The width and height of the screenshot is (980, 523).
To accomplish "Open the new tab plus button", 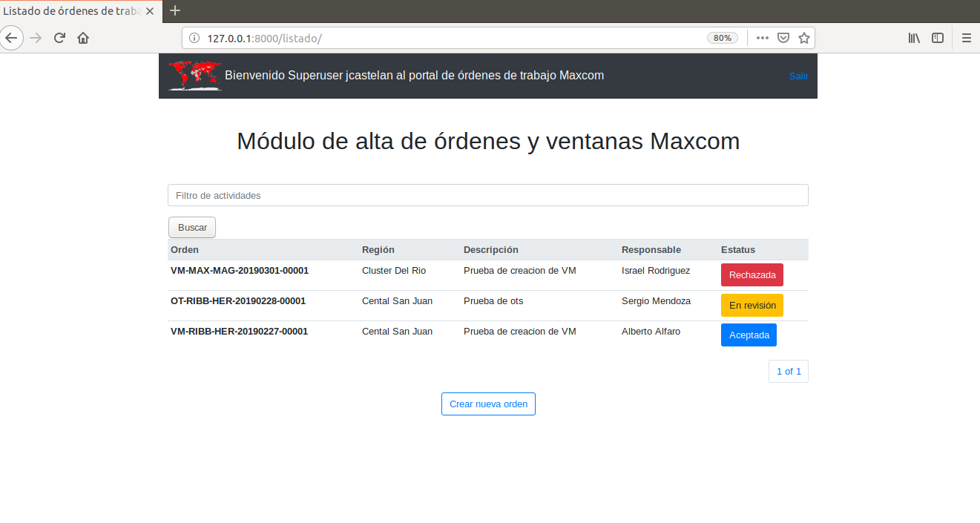I will pos(175,10).
